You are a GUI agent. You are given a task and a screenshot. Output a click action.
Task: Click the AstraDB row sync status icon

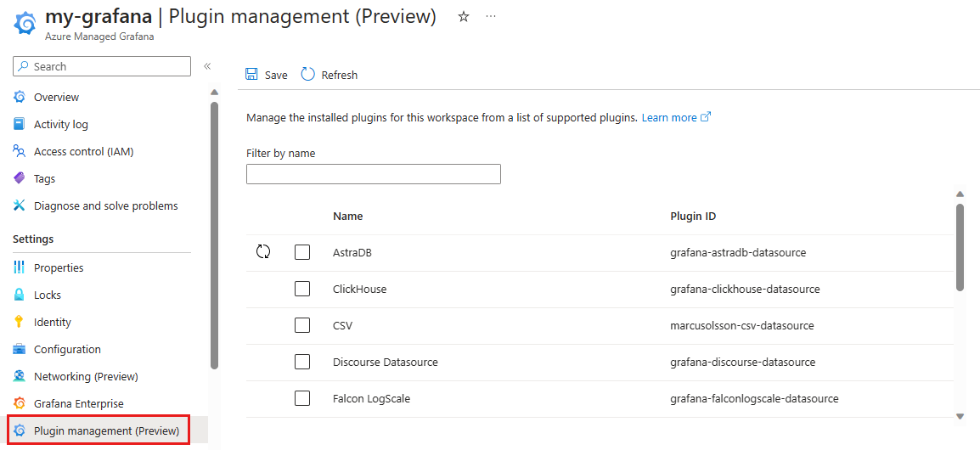(x=263, y=252)
